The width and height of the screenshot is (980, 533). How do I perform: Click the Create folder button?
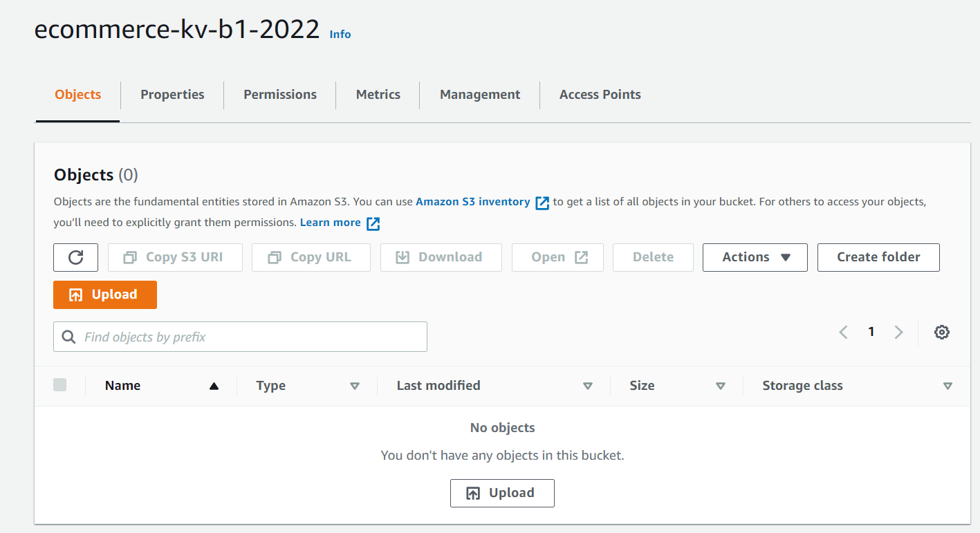point(878,256)
